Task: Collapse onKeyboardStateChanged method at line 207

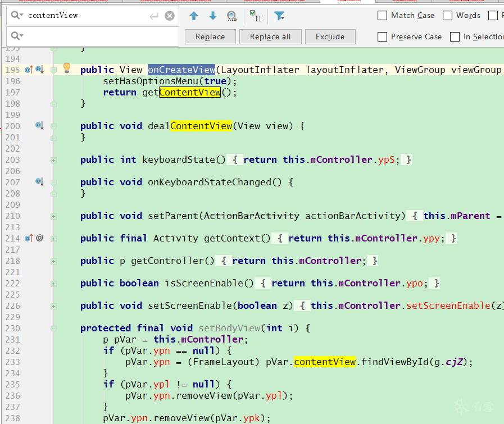Action: 54,183
